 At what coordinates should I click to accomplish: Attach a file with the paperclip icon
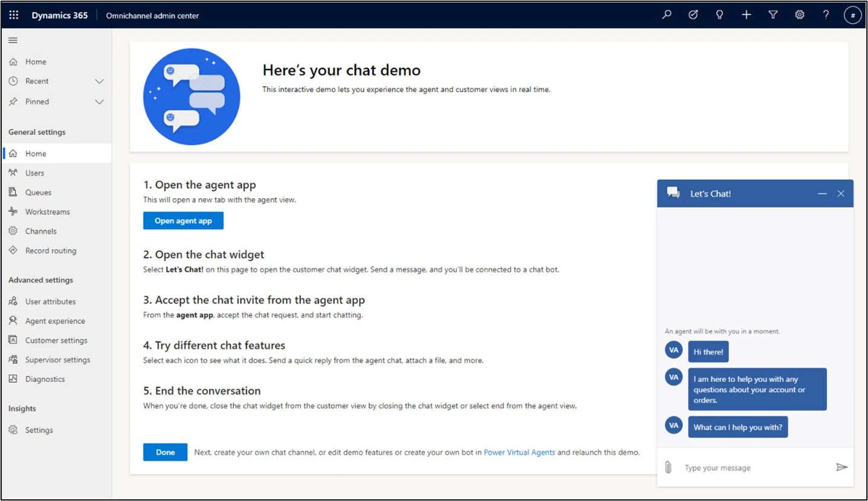tap(668, 467)
